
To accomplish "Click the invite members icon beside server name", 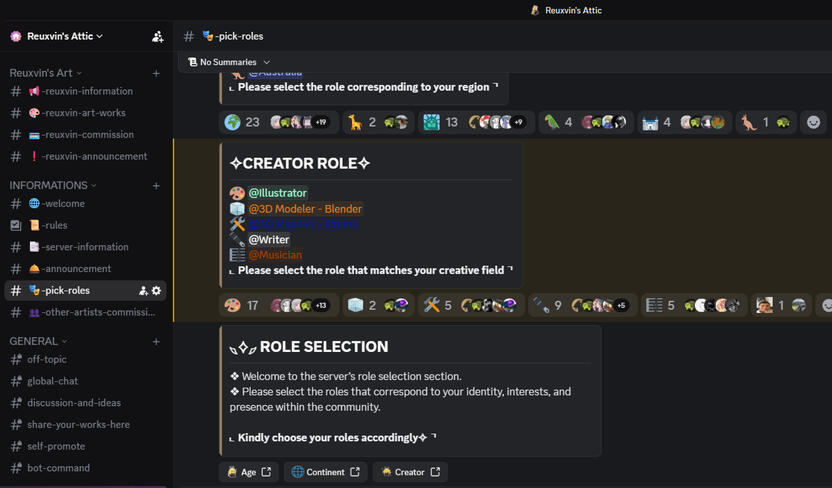I will 158,37.
